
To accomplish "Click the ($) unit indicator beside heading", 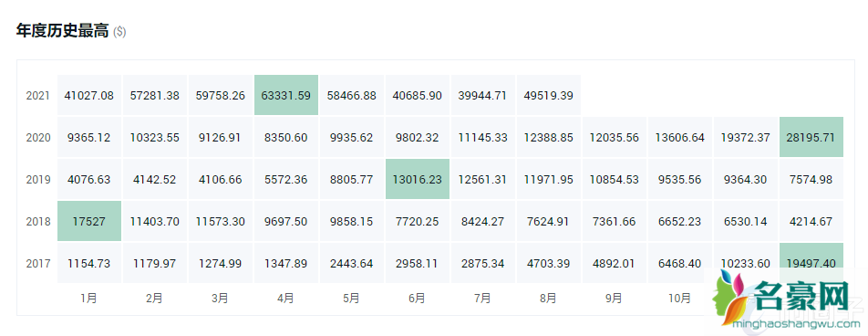I will 119,32.
